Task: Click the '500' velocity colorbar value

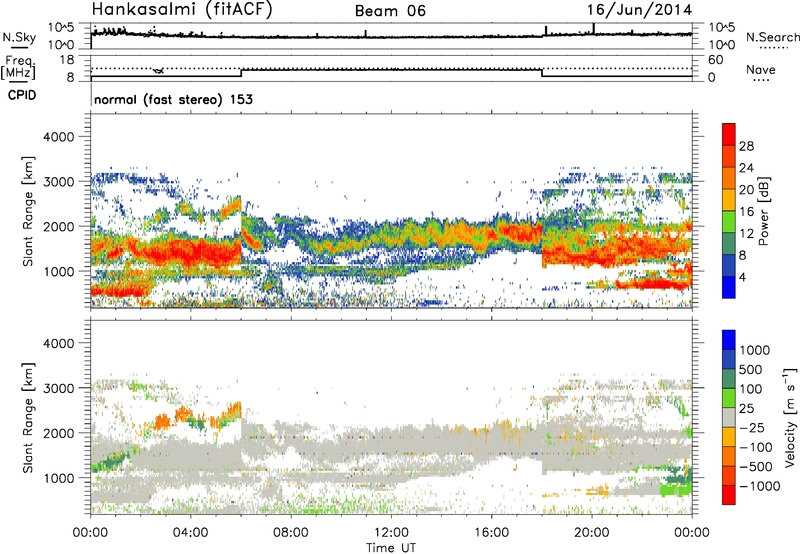Action: 751,370
